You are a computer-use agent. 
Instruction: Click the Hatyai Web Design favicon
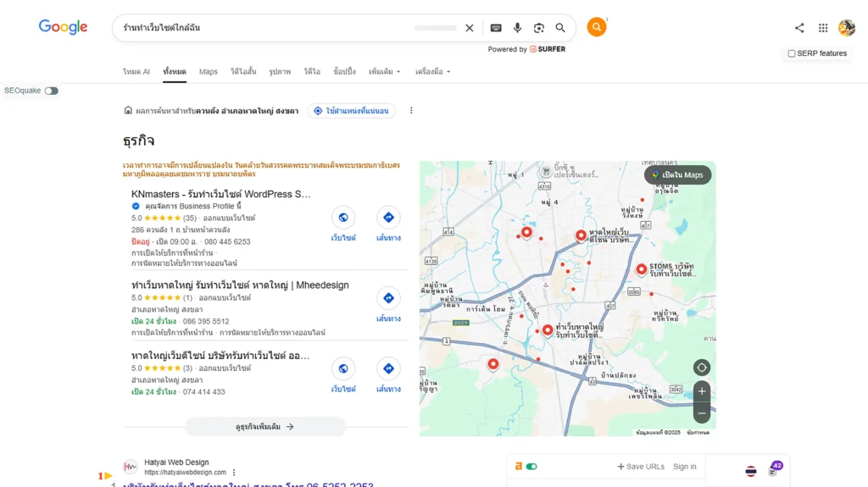pos(130,467)
